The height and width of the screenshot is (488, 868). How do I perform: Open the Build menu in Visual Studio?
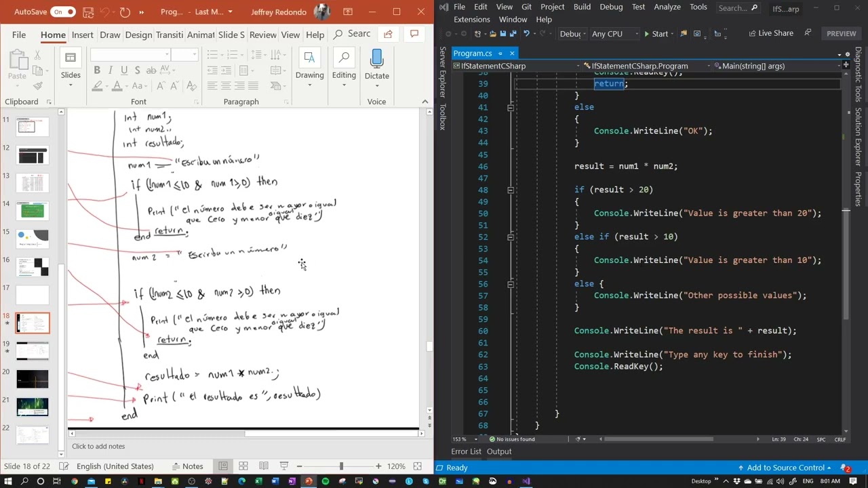[582, 7]
